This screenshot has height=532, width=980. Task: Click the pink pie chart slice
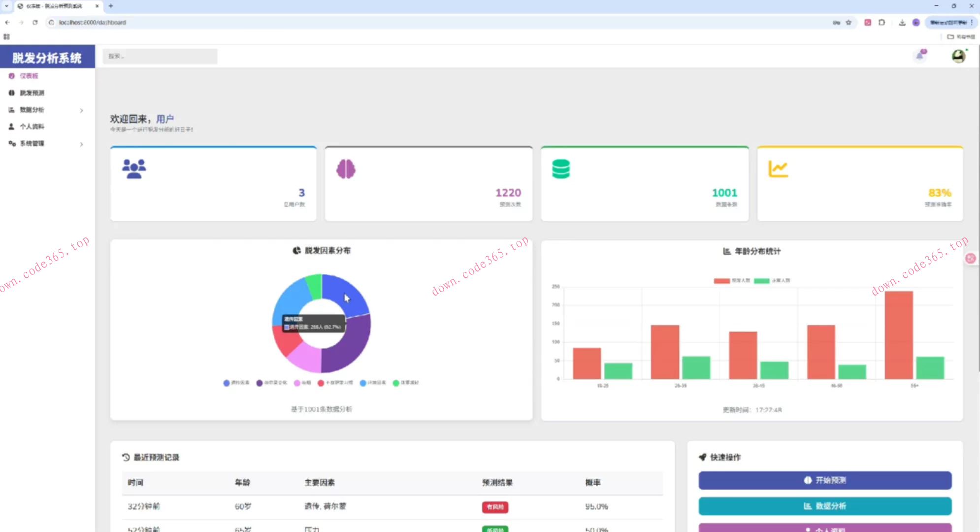(x=305, y=358)
